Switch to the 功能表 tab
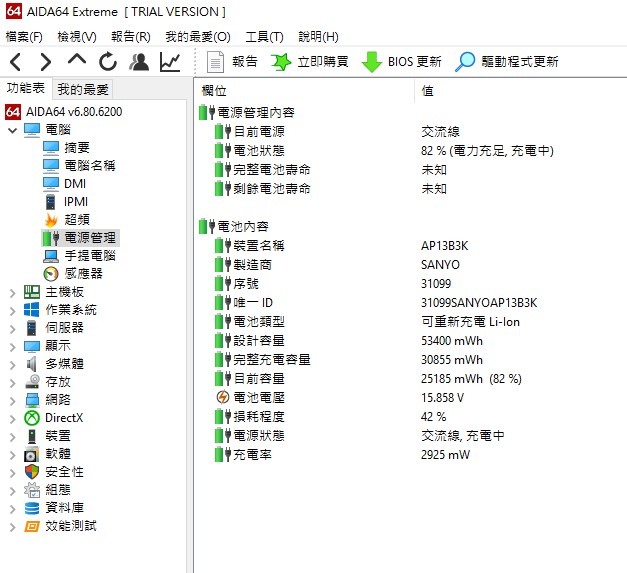The height and width of the screenshot is (573, 627). coord(26,88)
